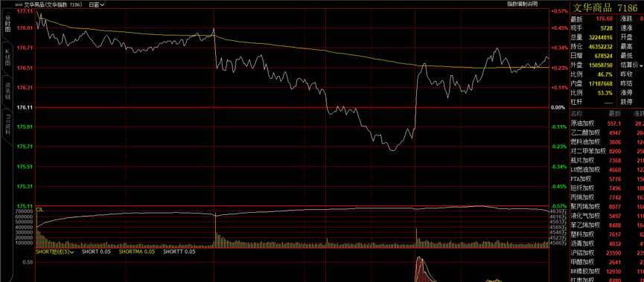Open the F10资料 vertical tab
This screenshot has width=644, height=282.
click(7, 124)
